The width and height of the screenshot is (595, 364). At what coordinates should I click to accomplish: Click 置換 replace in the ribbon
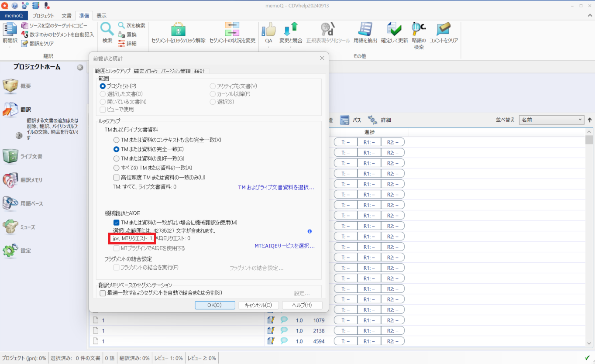coord(127,34)
